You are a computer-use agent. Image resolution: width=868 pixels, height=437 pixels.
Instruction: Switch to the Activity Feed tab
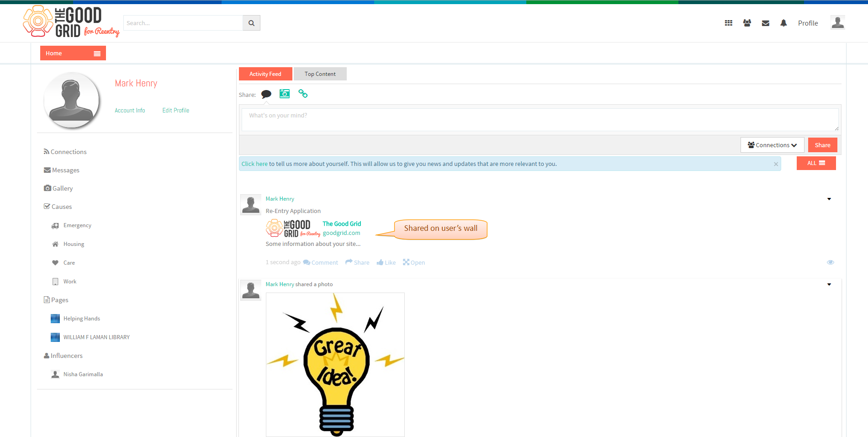pos(265,74)
